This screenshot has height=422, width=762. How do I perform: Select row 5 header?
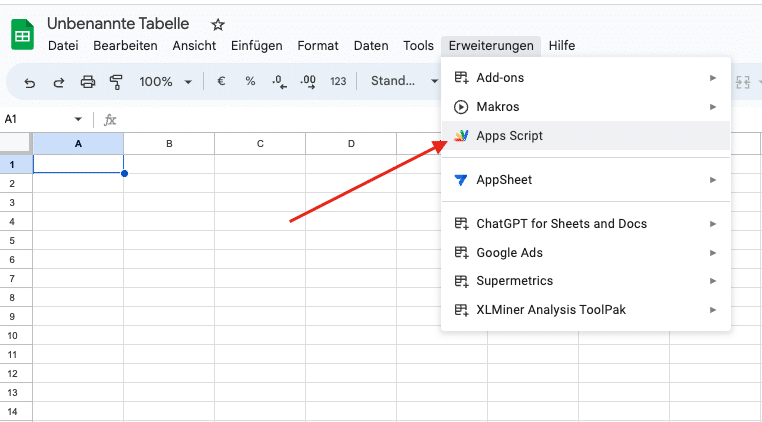click(16, 241)
